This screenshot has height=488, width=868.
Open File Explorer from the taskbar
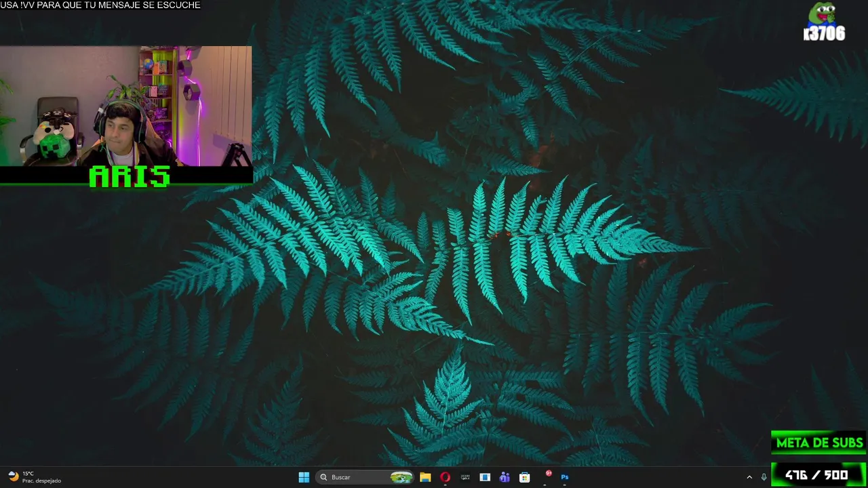pyautogui.click(x=425, y=477)
